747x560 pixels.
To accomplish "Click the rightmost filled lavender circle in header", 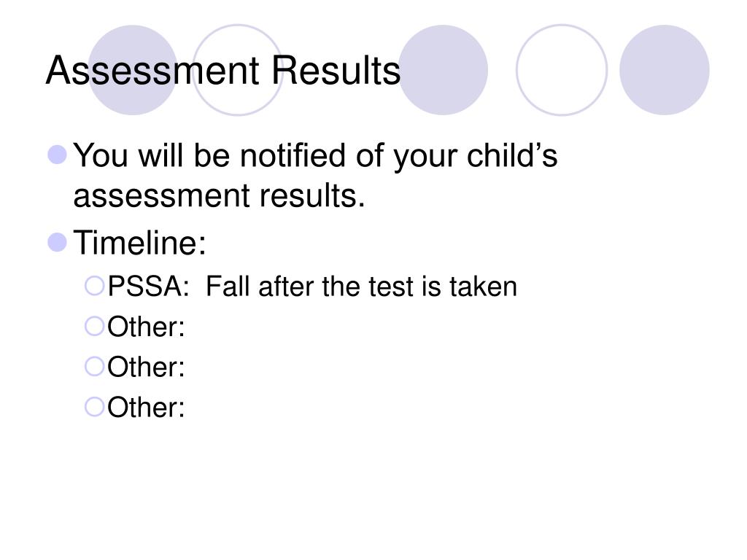I will coord(664,70).
